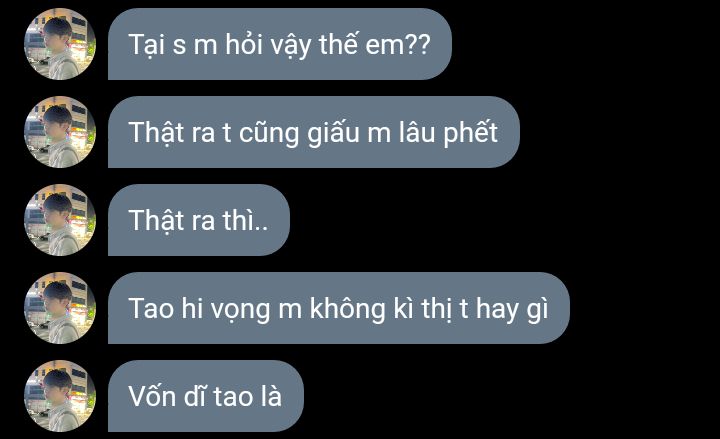Click the word 'giấu' in the second message

pyautogui.click(x=334, y=133)
